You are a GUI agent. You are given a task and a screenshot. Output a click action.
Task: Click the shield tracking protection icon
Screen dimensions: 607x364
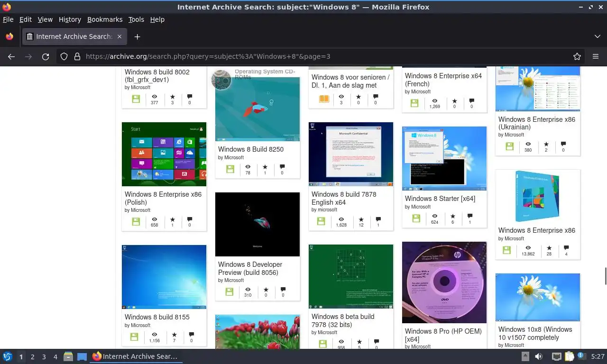coord(64,56)
